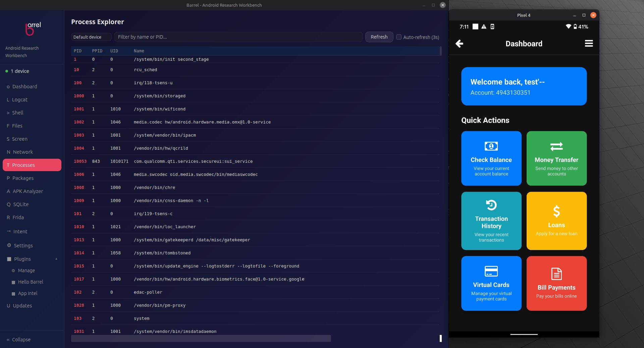Select the irq/119-tsens-c process row
Viewport: 644px width, 348px height.
tap(256, 214)
